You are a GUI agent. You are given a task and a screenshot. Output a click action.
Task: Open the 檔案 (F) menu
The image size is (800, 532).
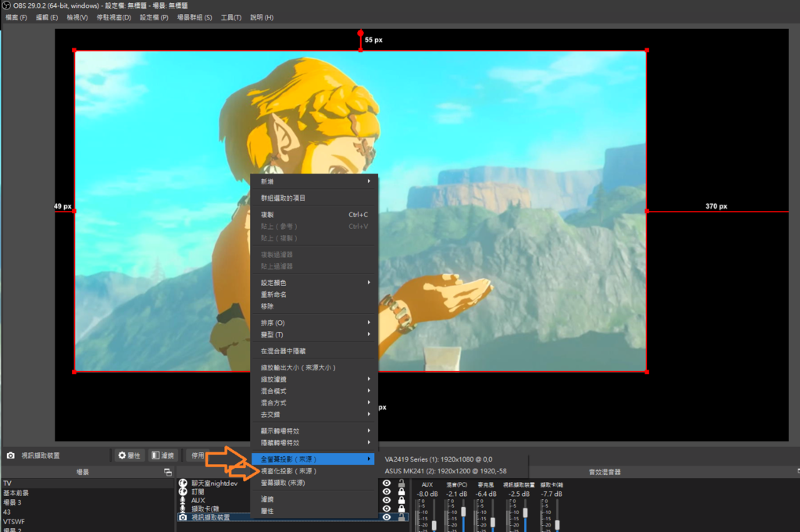(16, 17)
